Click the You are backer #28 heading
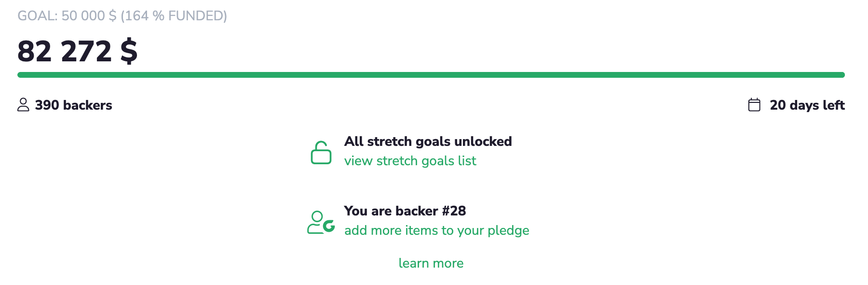Viewport: 868px width, 285px height. pyautogui.click(x=405, y=211)
